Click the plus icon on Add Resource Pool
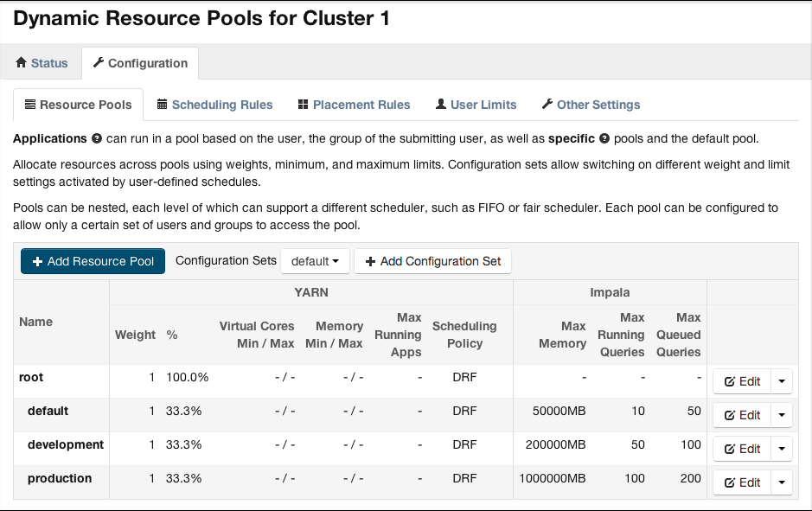Image resolution: width=812 pixels, height=511 pixels. click(x=38, y=260)
